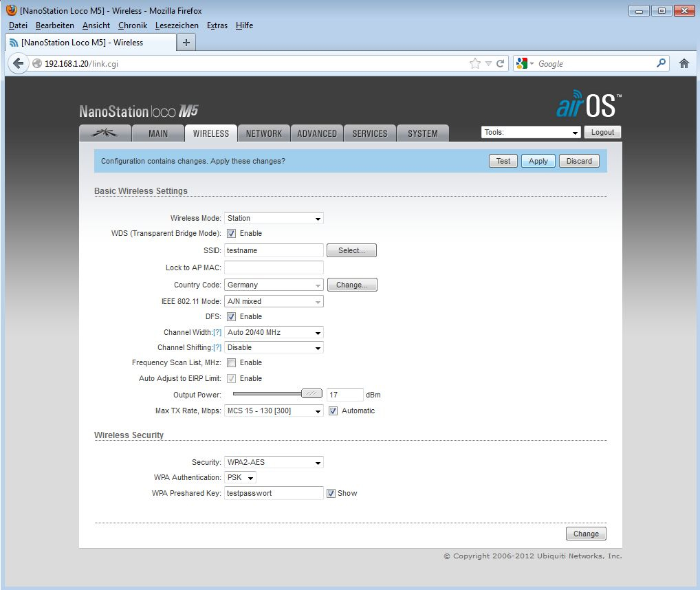The width and height of the screenshot is (700, 590).
Task: Switch to the WIRELESS tab
Action: 210,133
